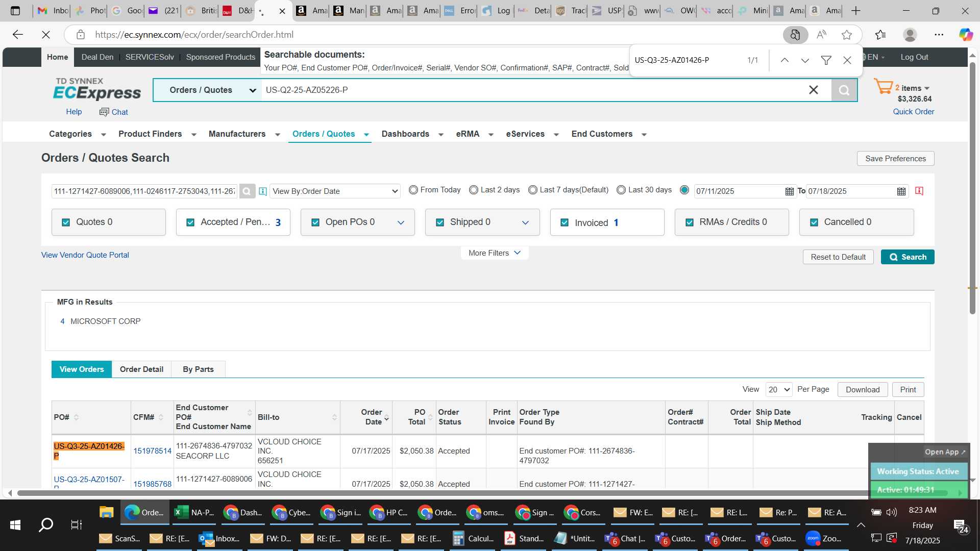Go to next find-on-page match
Viewport: 980px width, 551px height.
[805, 60]
